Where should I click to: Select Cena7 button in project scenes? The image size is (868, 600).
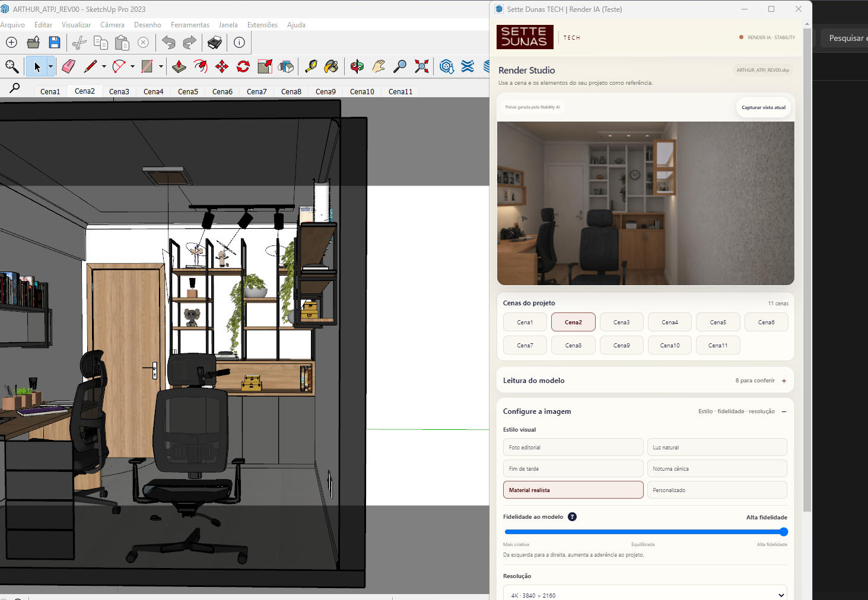[525, 345]
